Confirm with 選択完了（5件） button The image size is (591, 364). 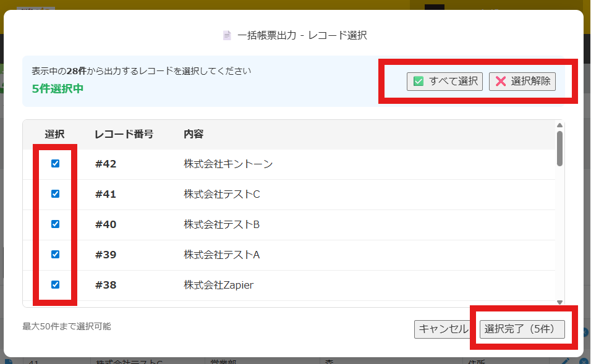[x=522, y=329]
